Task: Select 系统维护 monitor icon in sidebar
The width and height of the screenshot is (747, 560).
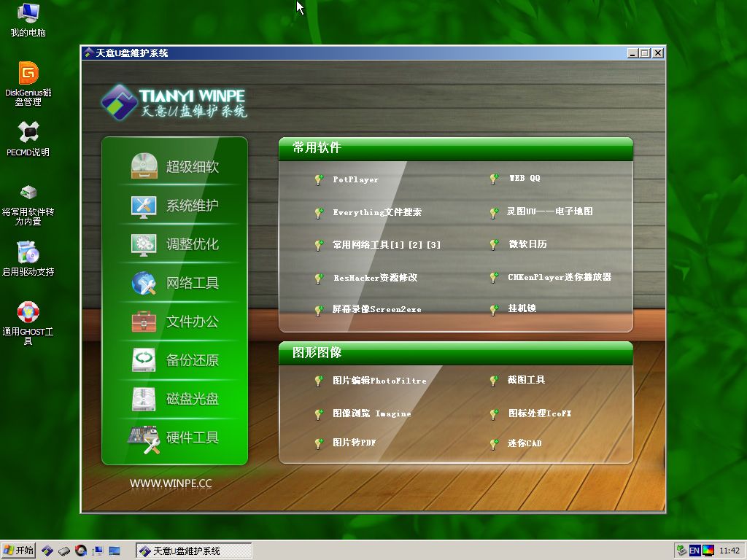Action: point(144,206)
